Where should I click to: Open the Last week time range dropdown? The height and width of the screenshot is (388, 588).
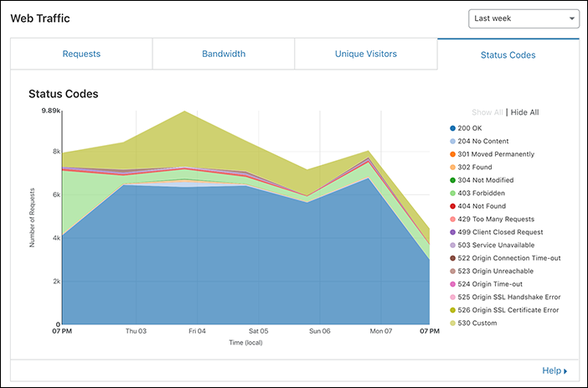pos(524,18)
